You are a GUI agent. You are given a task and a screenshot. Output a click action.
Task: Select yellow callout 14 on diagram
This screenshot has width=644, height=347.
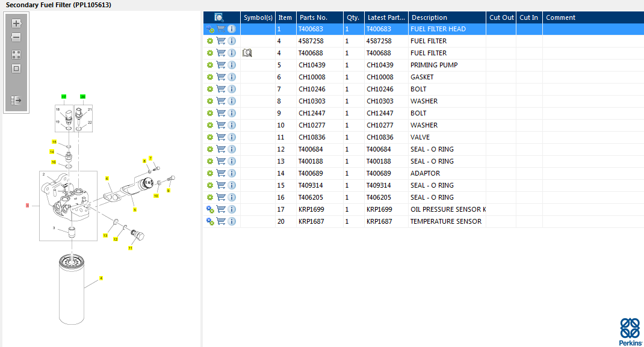(x=52, y=152)
